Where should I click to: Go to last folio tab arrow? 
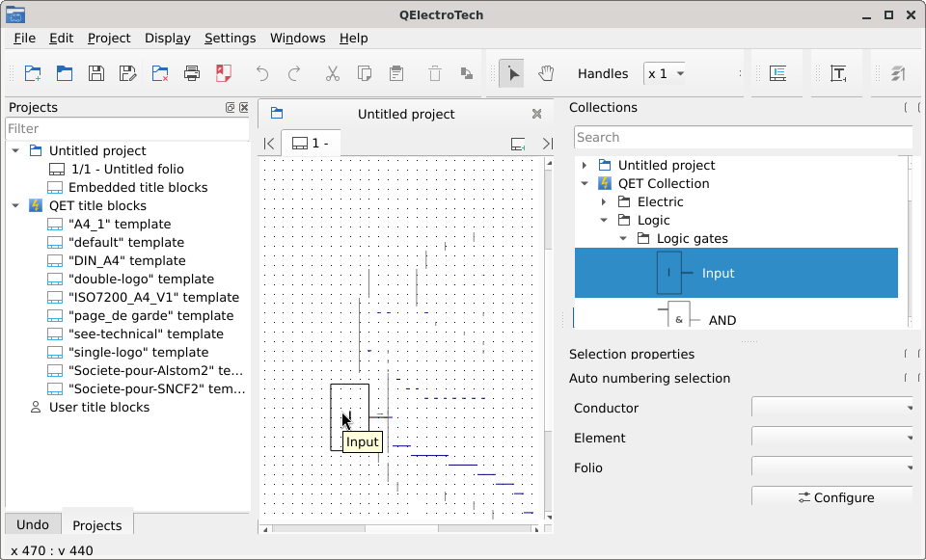(x=548, y=144)
